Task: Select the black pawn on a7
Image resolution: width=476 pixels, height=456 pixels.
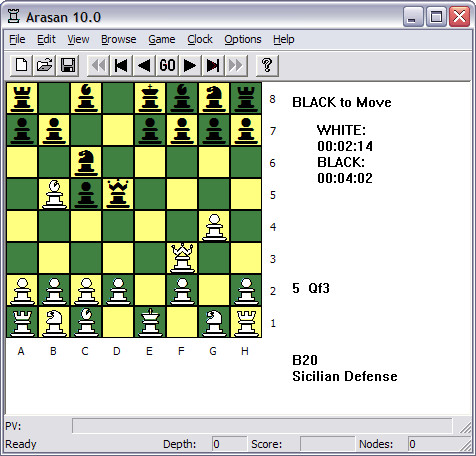Action: [22, 130]
